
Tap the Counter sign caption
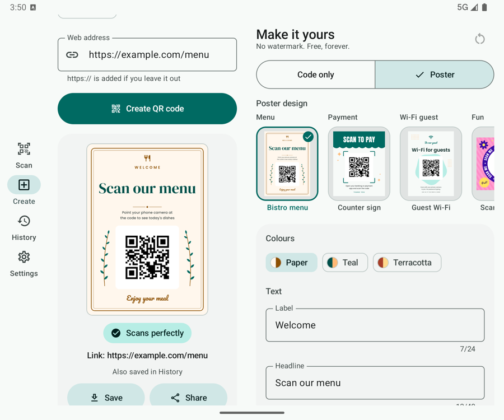tap(359, 208)
